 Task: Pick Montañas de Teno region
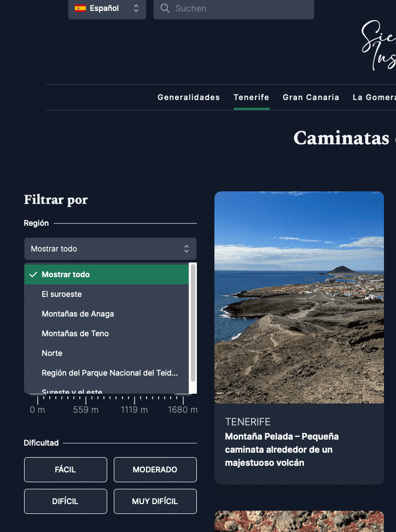coord(75,334)
